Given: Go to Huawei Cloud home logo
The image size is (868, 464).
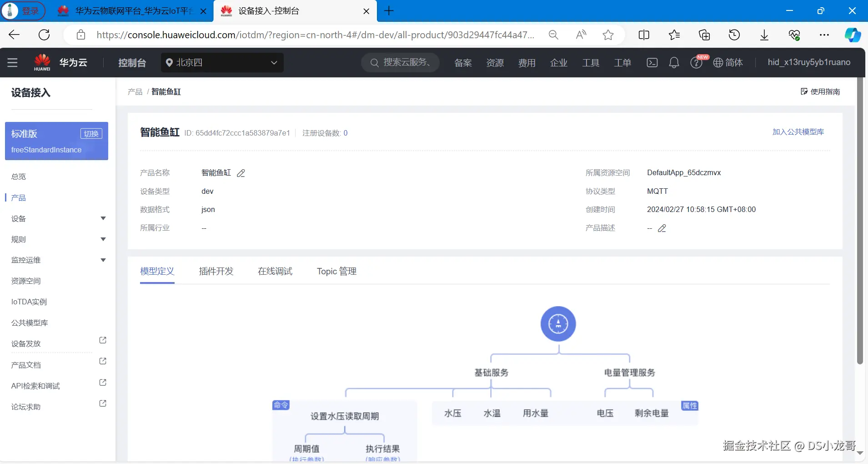Looking at the screenshot, I should click(60, 63).
